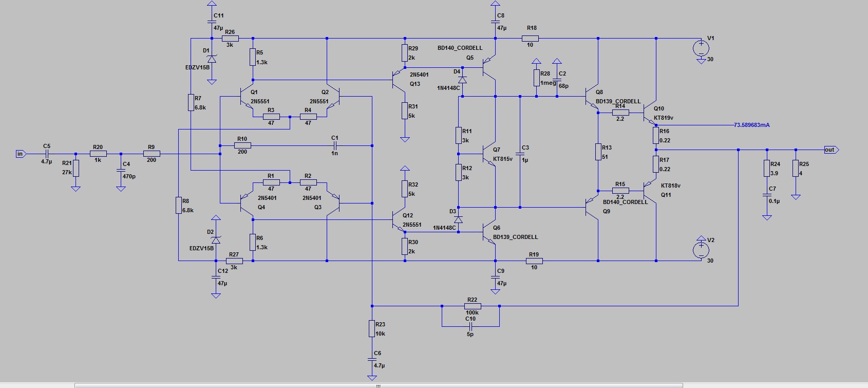Select the 0.1µ capacitor value
Screen dimensions: 868x388
[774, 201]
